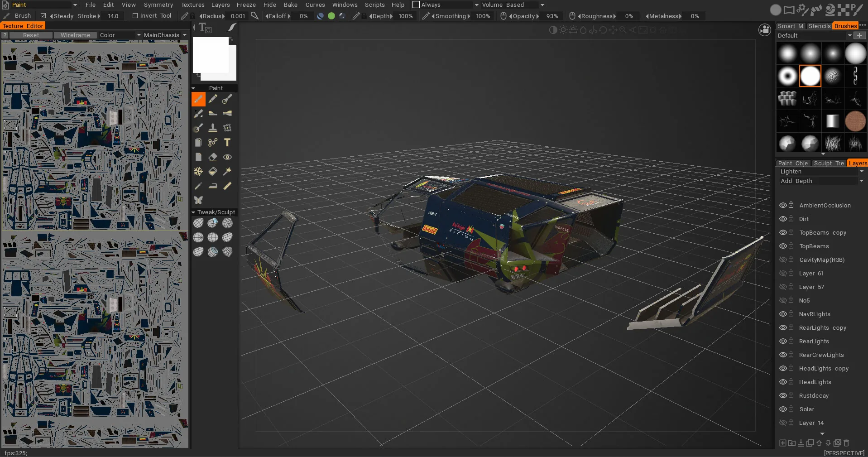Viewport: 868px width, 457px height.
Task: Duplicate layer icon in Layers footer
Action: [810, 443]
